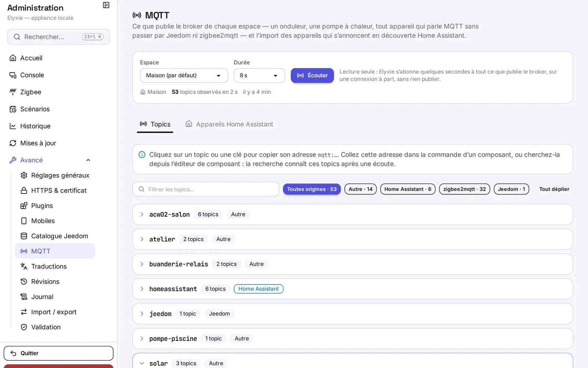This screenshot has width=588, height=368.
Task: Open Accueil home icon
Action: 13,58
